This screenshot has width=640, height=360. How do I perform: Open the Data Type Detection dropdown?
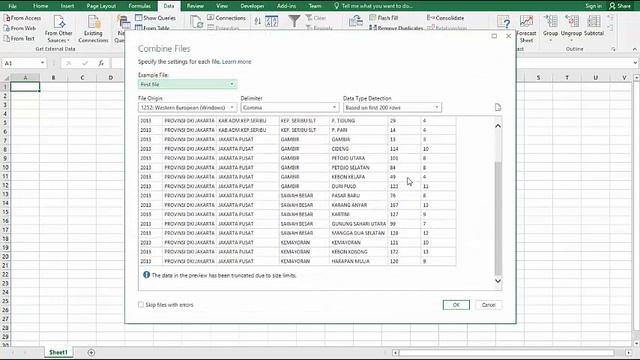392,107
